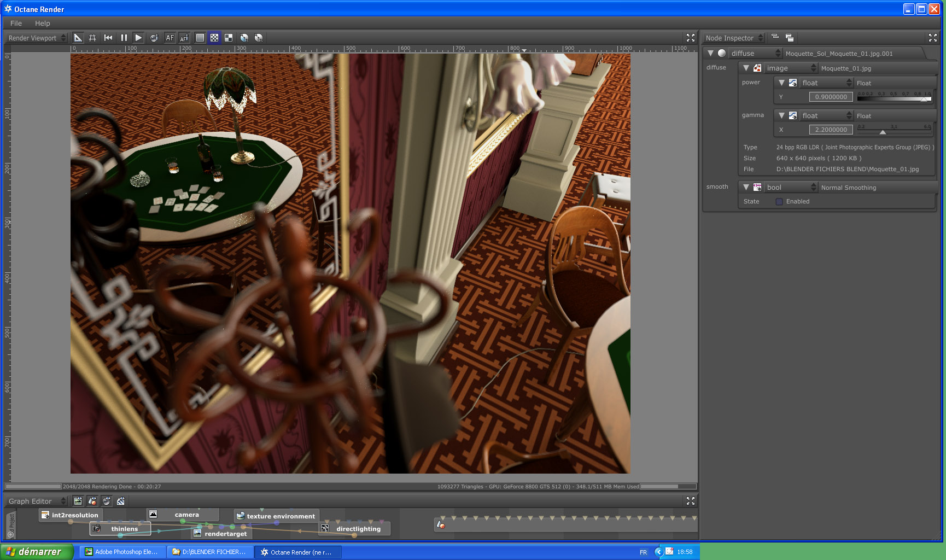Select the directlighting node
The width and height of the screenshot is (946, 560).
[354, 529]
